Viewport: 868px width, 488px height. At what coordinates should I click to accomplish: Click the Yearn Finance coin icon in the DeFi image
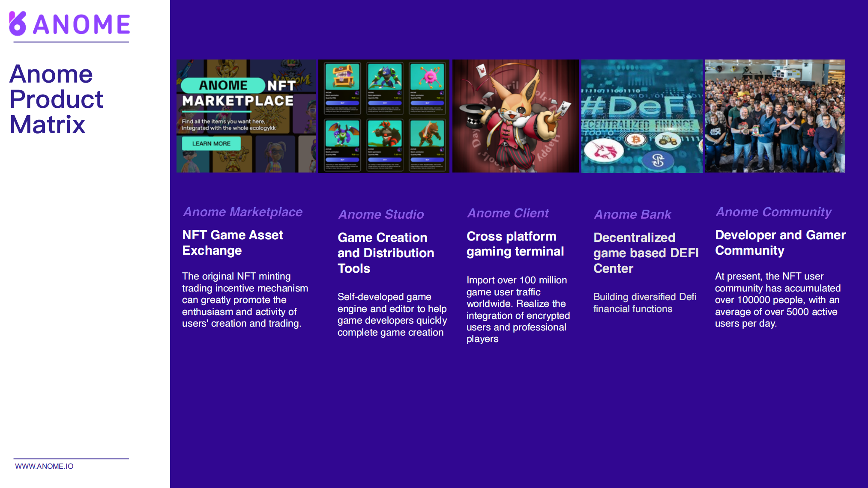pyautogui.click(x=658, y=161)
